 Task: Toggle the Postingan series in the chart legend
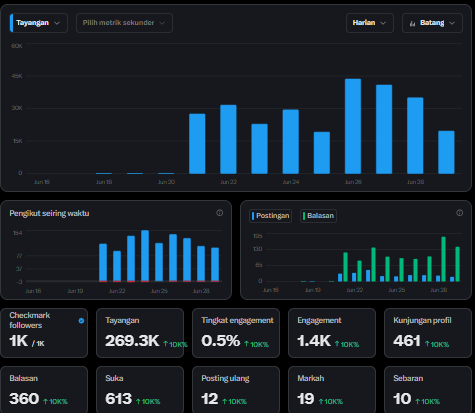pyautogui.click(x=270, y=216)
